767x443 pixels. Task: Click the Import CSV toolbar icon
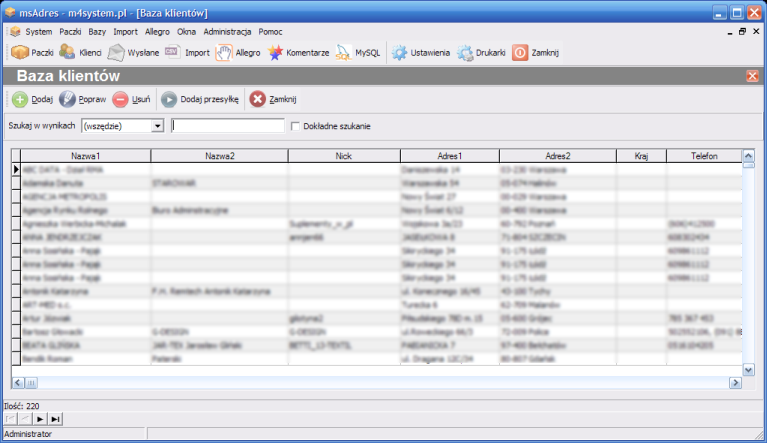172,51
